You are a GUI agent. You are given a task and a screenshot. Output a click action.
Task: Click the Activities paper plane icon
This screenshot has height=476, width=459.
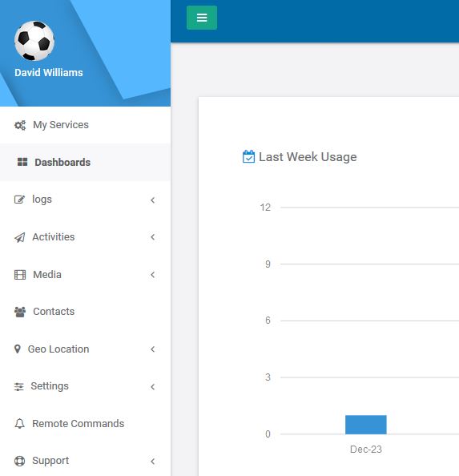click(x=20, y=237)
